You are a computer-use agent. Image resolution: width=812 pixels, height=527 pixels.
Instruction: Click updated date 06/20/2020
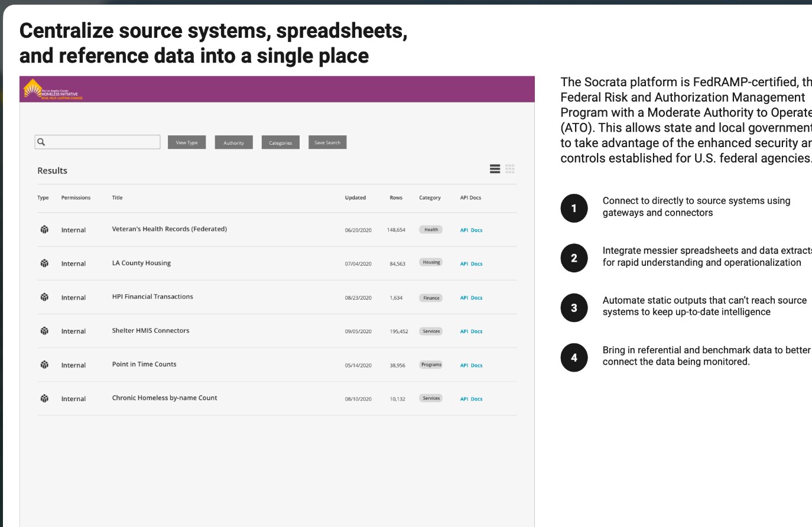tap(358, 230)
